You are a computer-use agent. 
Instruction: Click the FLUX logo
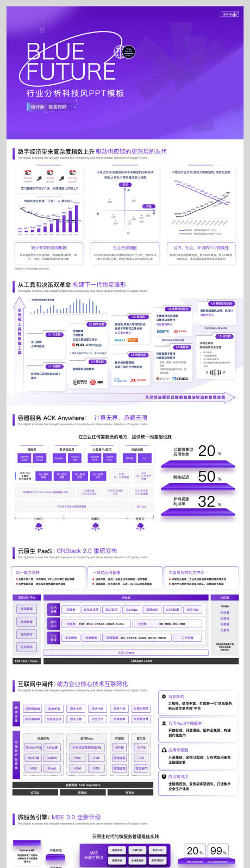[78, 344]
